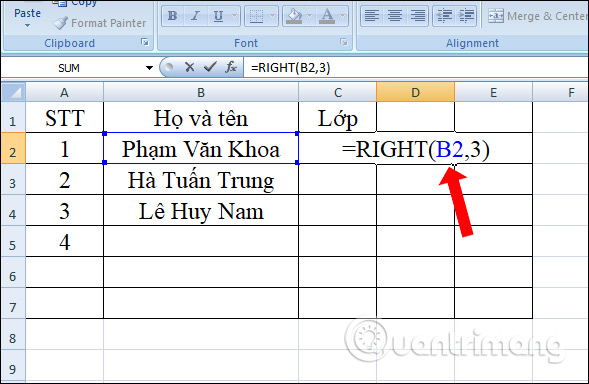Open Insert Function fx

pyautogui.click(x=231, y=68)
